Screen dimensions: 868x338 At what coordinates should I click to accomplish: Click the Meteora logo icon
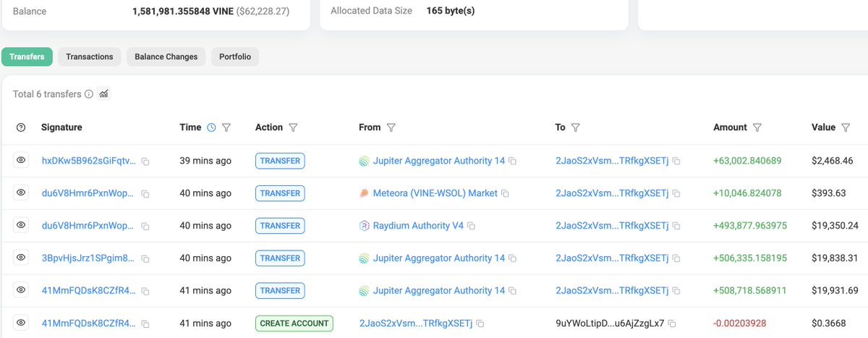[364, 193]
